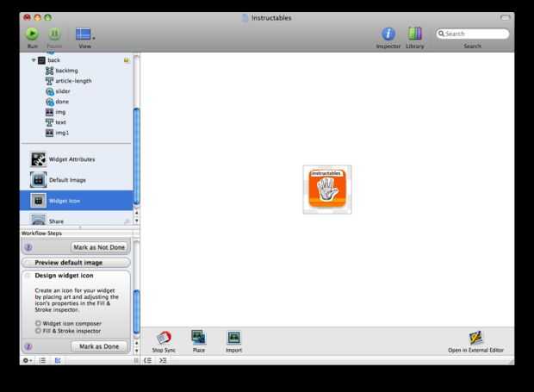Image resolution: width=534 pixels, height=392 pixels.
Task: Select the article-length element
Action: click(x=73, y=81)
